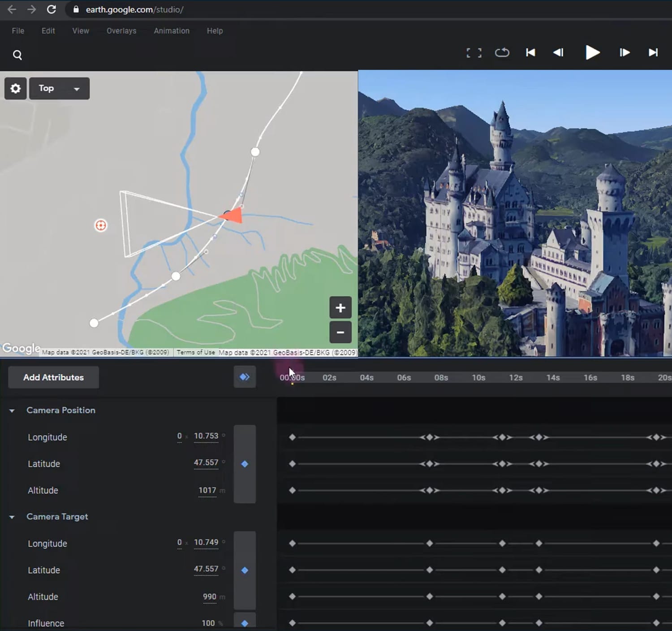
Task: Open the Animation menu
Action: click(x=172, y=31)
